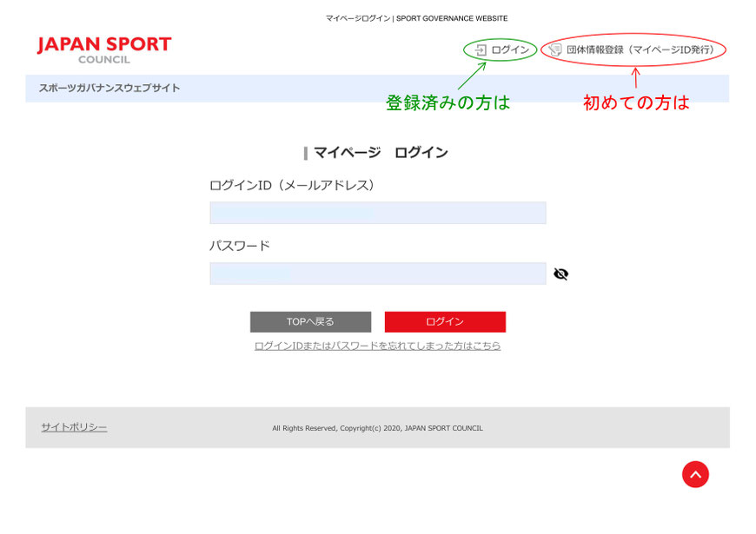Click the red ログイン submit button
756x534 pixels.
445,322
